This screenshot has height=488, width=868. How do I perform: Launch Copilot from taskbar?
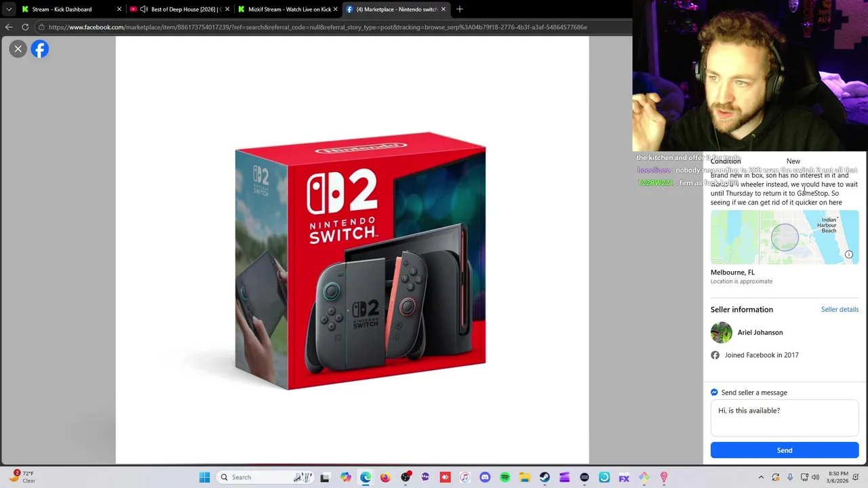[346, 477]
